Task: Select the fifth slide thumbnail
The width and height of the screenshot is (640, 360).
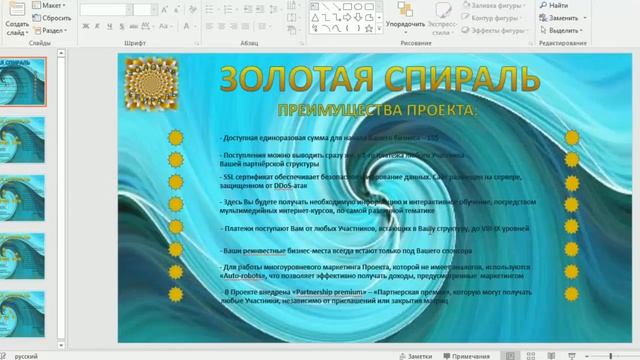Action: click(x=22, y=314)
